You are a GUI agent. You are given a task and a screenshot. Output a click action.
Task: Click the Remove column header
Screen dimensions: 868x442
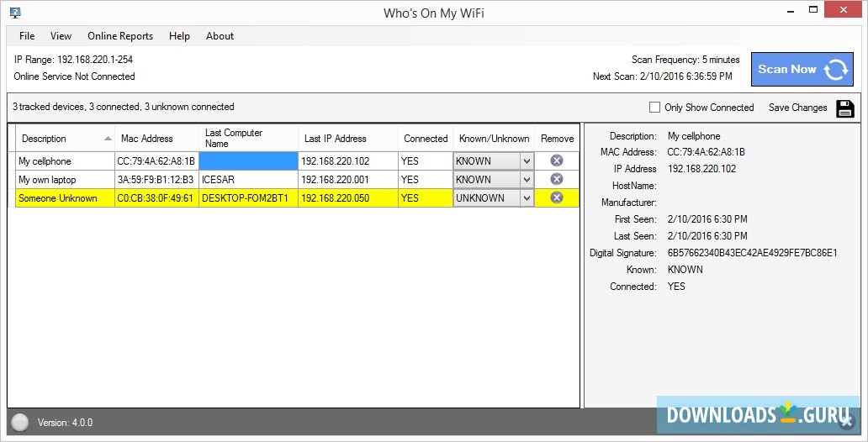[558, 139]
